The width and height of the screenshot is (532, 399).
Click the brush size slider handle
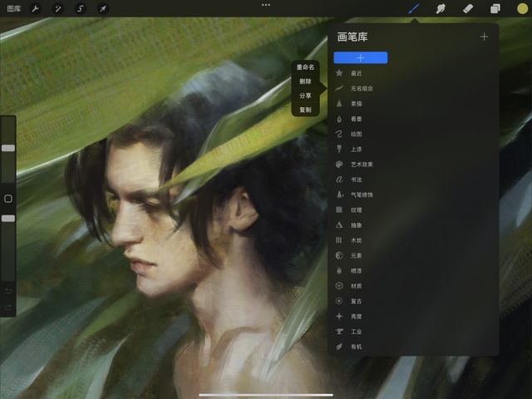click(x=8, y=148)
